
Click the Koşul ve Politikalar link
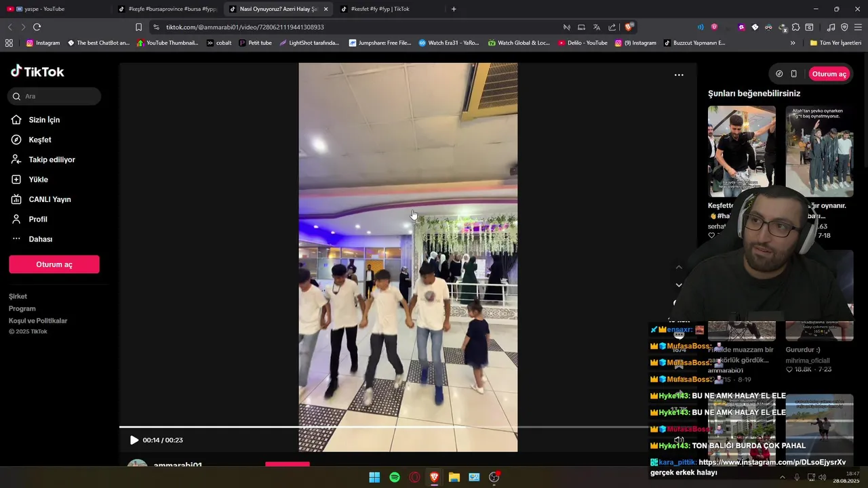point(38,321)
